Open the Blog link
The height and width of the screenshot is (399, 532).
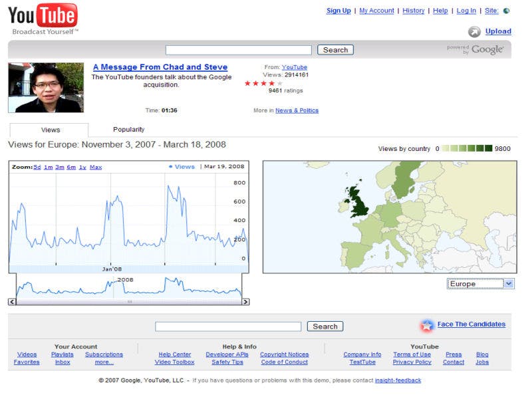pyautogui.click(x=482, y=354)
